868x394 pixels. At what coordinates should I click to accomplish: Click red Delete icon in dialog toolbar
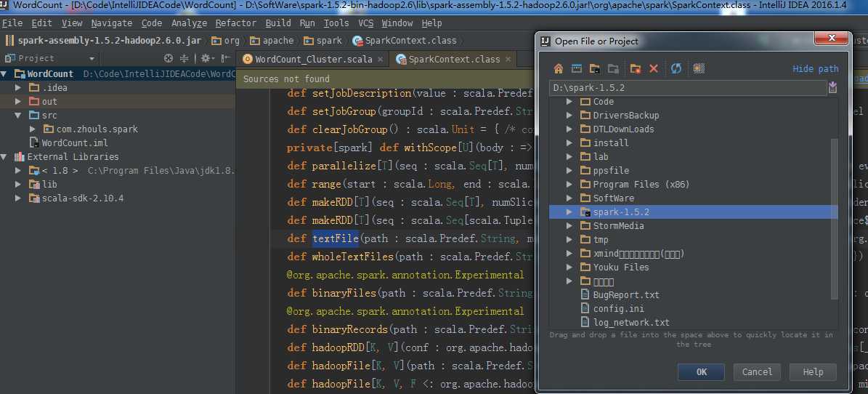pyautogui.click(x=654, y=69)
